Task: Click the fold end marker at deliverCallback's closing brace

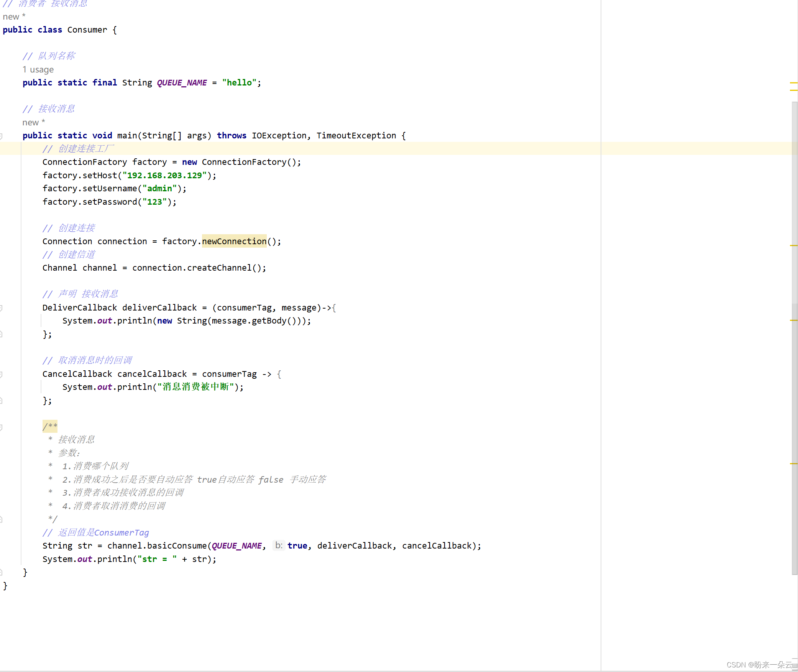Action: (1, 334)
